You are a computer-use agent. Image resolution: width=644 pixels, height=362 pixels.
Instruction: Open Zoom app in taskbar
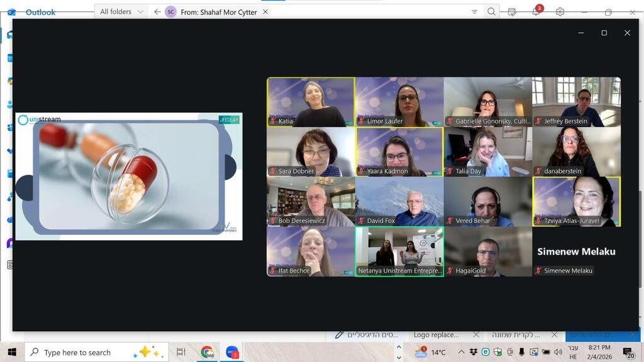(232, 352)
